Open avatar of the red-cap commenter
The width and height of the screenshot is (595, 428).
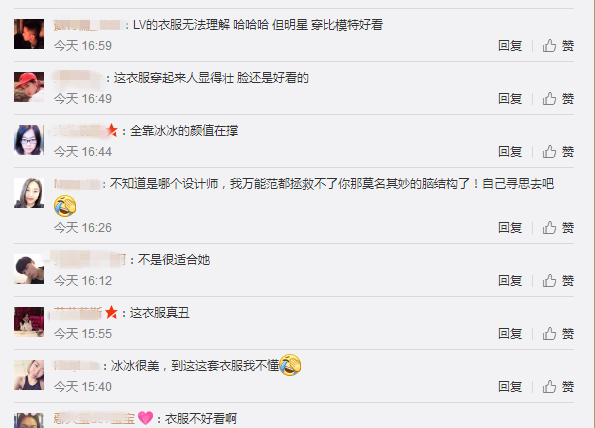29,87
